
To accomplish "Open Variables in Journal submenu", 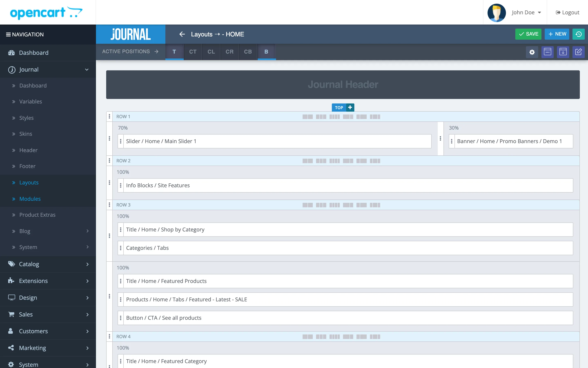I will [x=31, y=101].
